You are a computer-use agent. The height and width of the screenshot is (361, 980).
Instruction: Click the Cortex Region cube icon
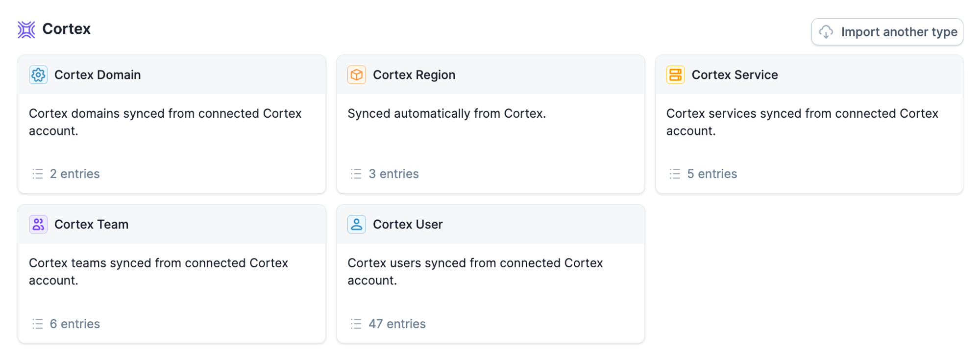[357, 75]
